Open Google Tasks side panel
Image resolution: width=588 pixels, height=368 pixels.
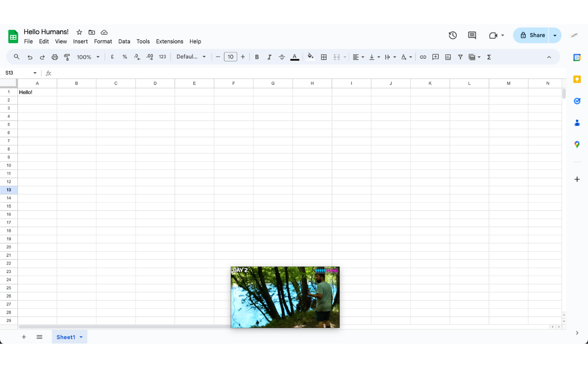(x=577, y=101)
